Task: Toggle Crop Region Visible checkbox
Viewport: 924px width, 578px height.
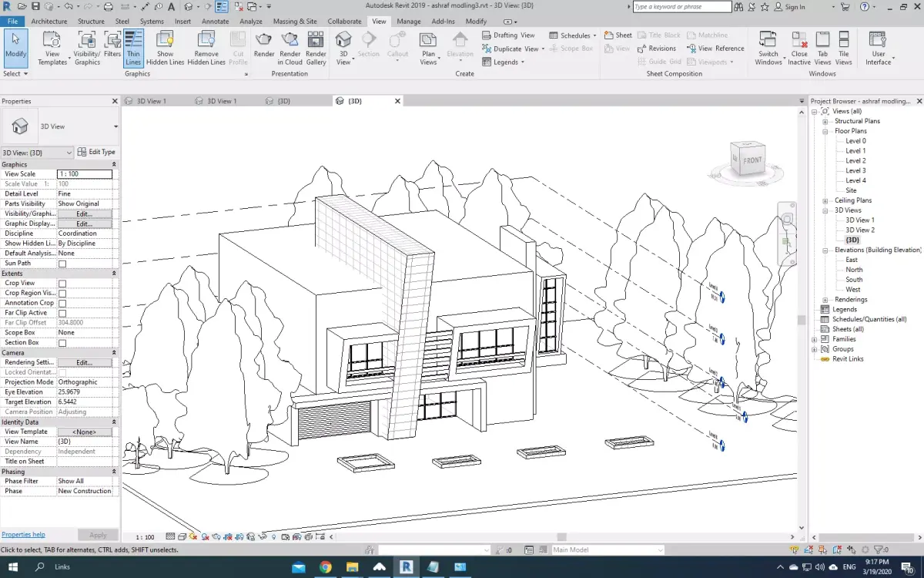Action: [62, 294]
